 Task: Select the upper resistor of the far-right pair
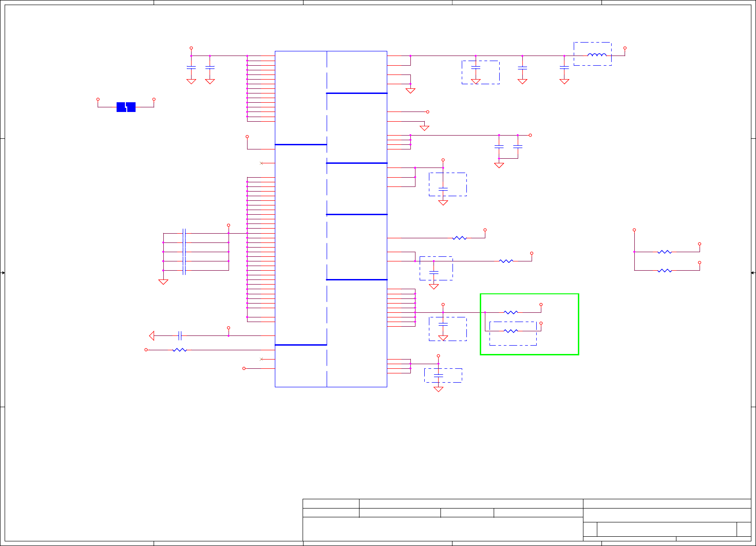tap(664, 252)
